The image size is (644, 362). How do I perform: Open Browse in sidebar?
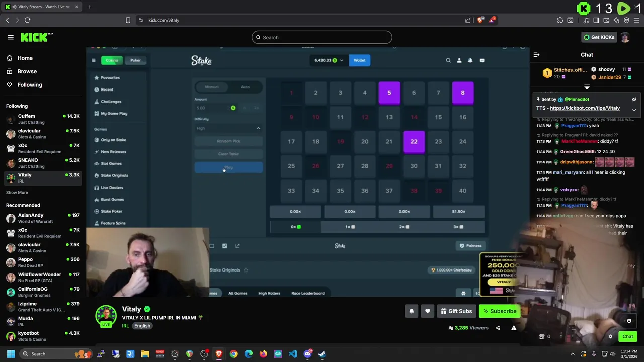coord(27,71)
